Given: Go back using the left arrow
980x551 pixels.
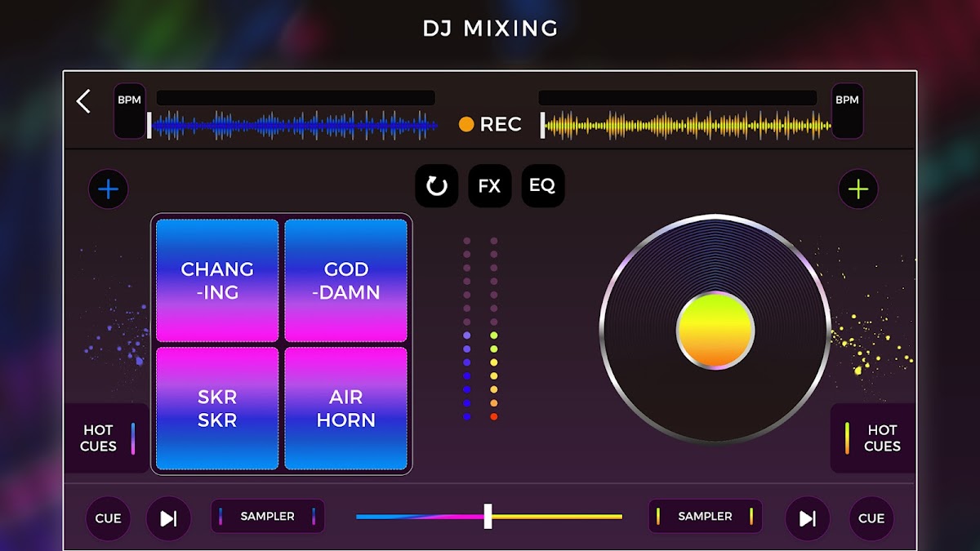Looking at the screenshot, I should (83, 101).
